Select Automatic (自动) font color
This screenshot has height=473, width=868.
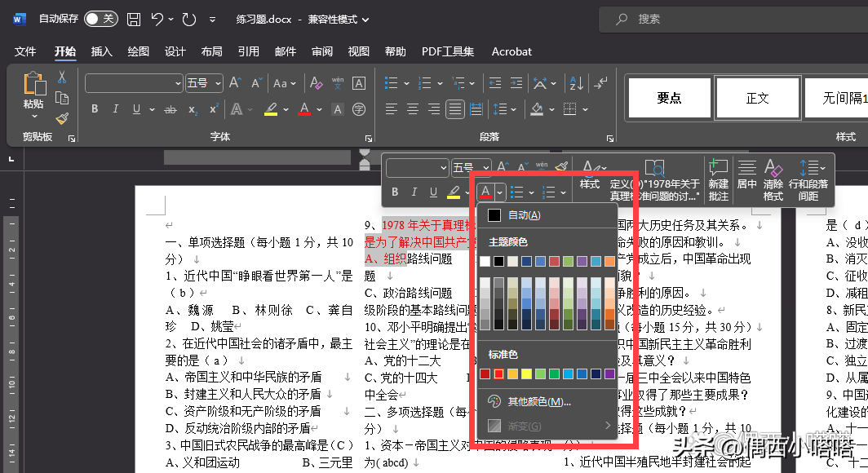(x=522, y=215)
